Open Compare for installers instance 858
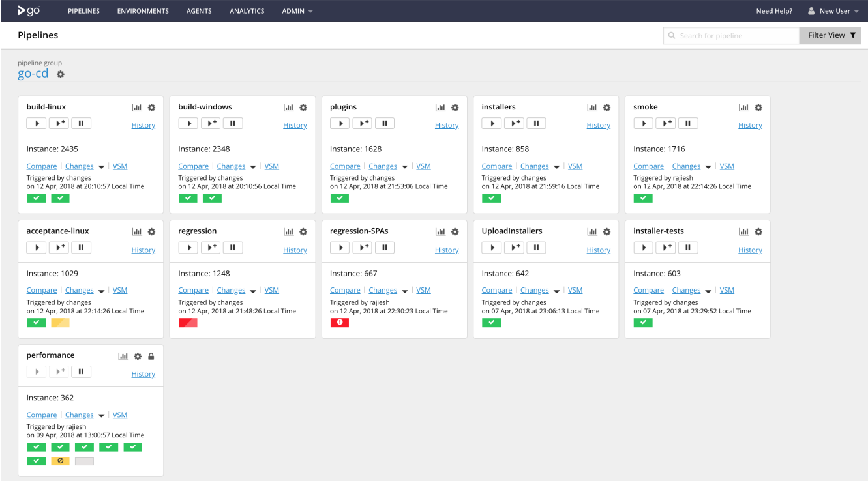 [x=497, y=166]
